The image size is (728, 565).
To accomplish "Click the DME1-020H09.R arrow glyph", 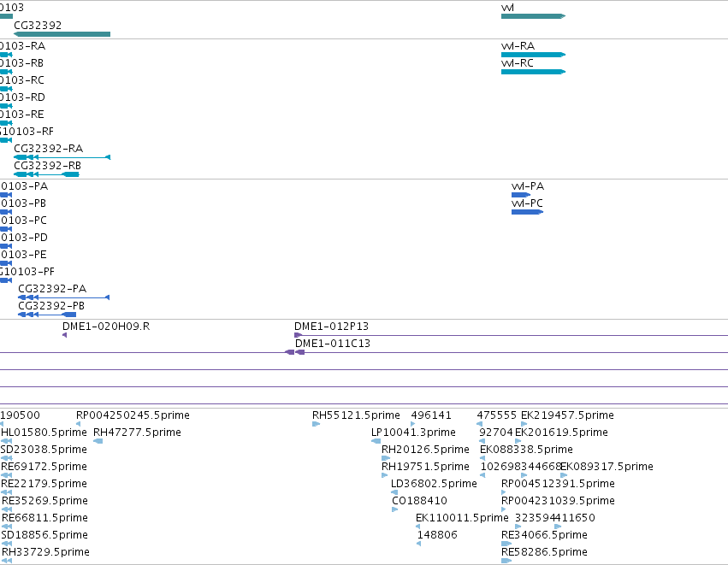I will pos(64,335).
